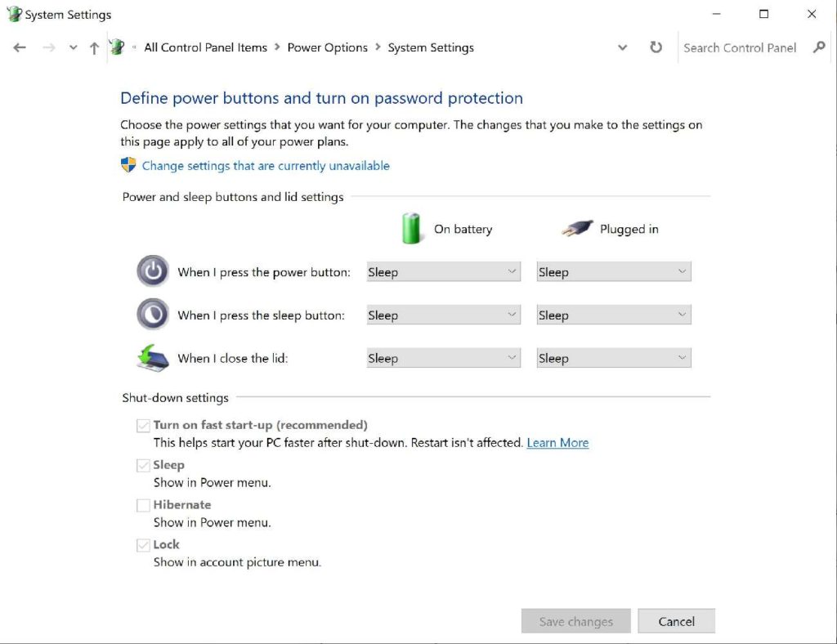Maximize the System Settings window
The height and width of the screenshot is (644, 837).
tap(764, 14)
